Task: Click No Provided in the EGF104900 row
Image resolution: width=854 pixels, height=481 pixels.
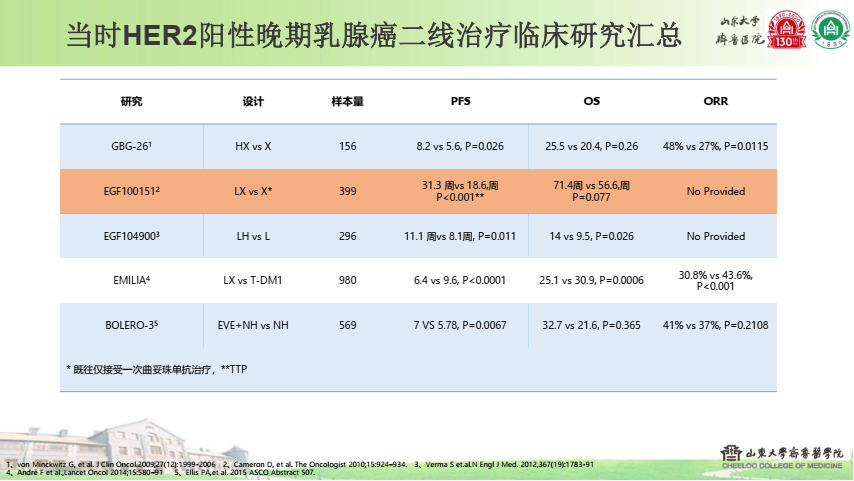Action: point(715,236)
